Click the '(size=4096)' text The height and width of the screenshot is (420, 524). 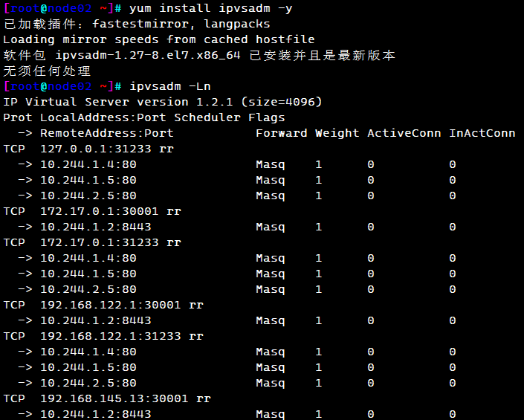(282, 102)
